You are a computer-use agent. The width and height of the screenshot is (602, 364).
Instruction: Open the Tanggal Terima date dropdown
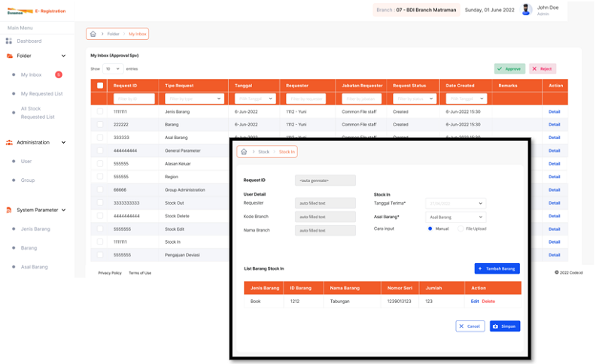(456, 203)
